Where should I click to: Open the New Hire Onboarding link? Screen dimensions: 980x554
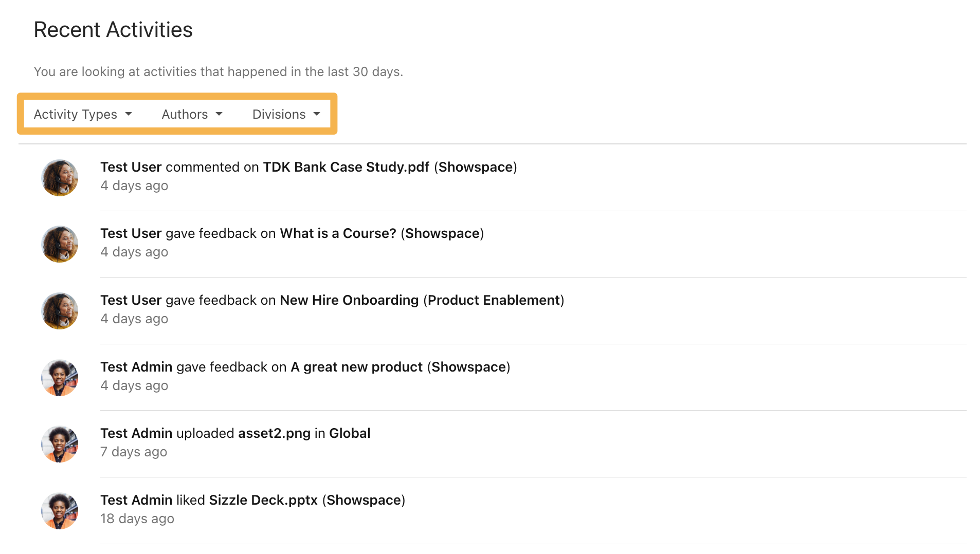(x=349, y=300)
